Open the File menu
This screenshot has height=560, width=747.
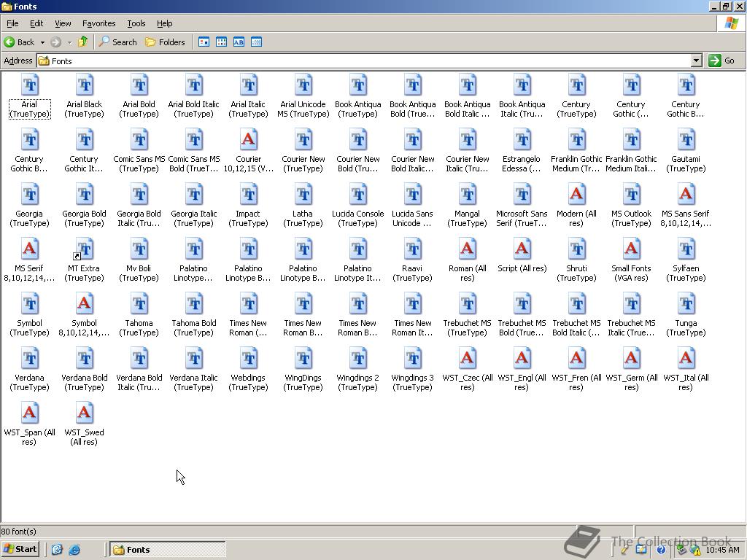point(12,23)
